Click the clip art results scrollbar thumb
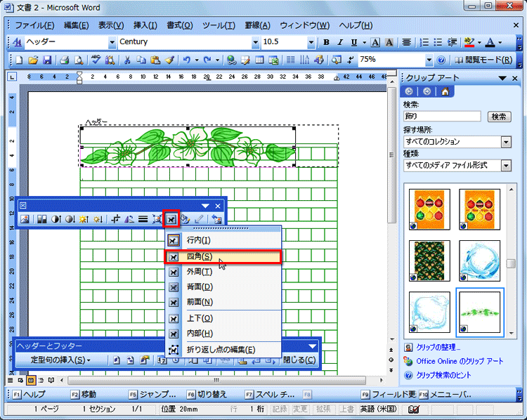The height and width of the screenshot is (420, 527). [x=511, y=263]
